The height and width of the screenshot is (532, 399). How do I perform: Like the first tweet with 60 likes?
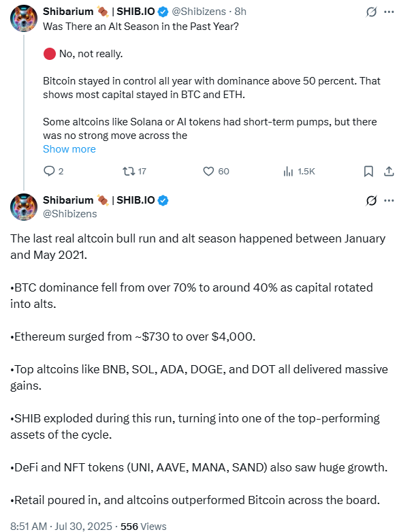tap(208, 171)
